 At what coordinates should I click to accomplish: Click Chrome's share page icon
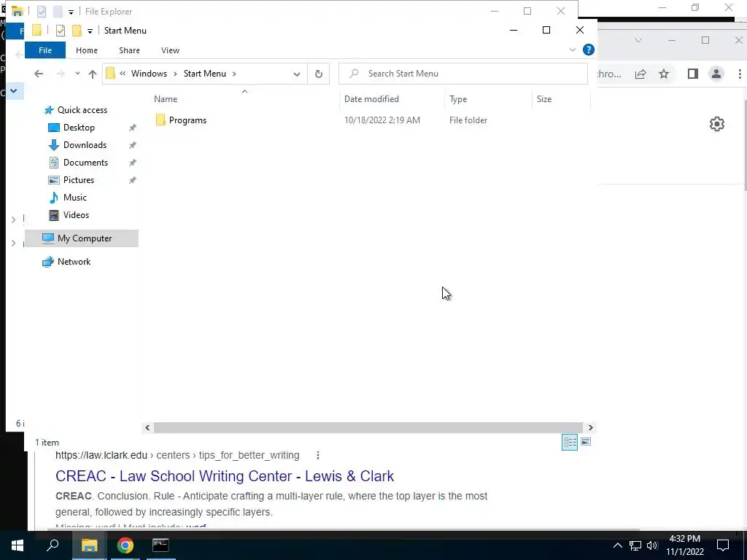tap(640, 74)
